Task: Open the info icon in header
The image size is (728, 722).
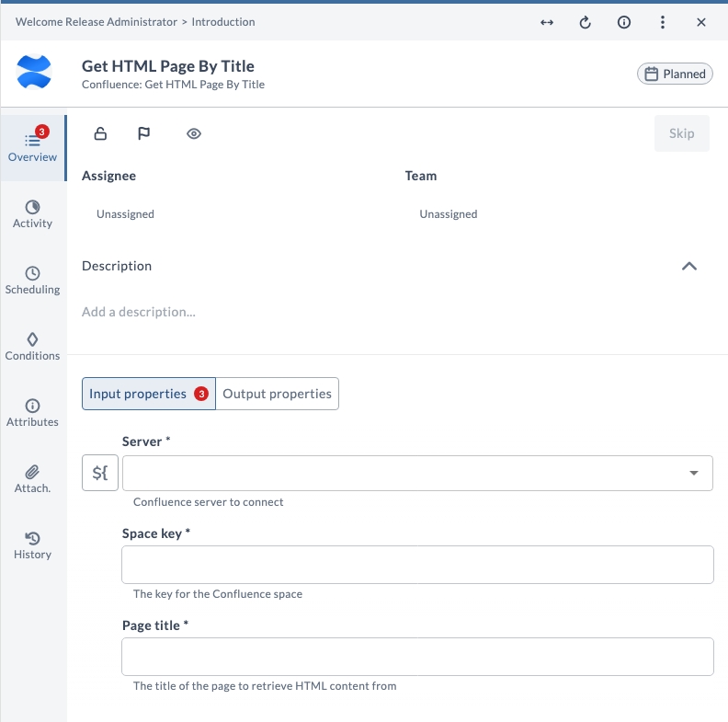Action: tap(623, 22)
